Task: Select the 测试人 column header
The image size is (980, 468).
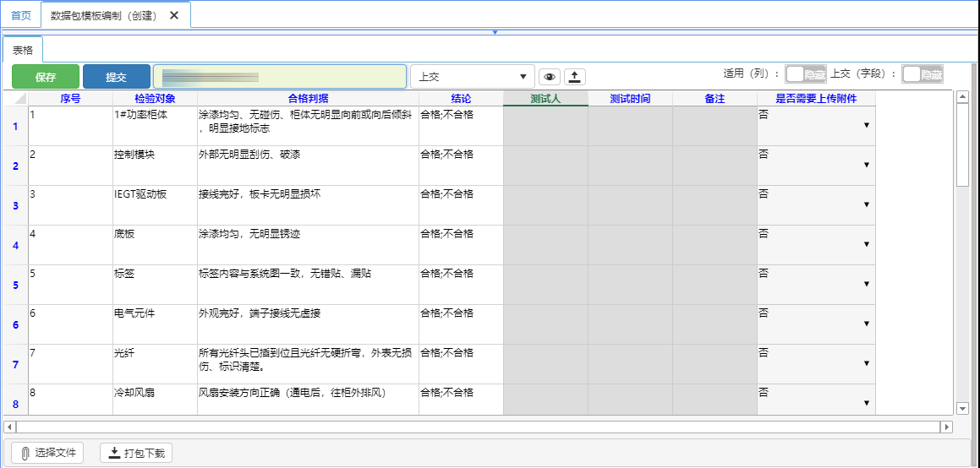Action: pos(545,99)
